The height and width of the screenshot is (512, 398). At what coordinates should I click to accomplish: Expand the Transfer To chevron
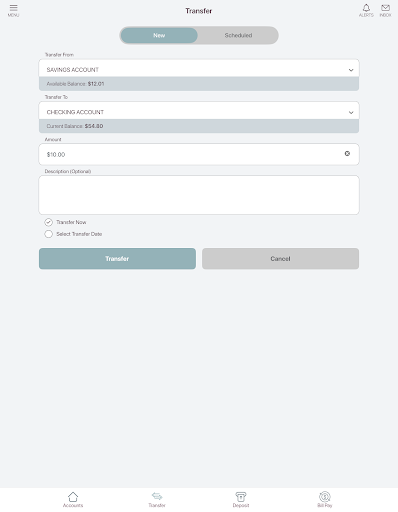tap(351, 112)
